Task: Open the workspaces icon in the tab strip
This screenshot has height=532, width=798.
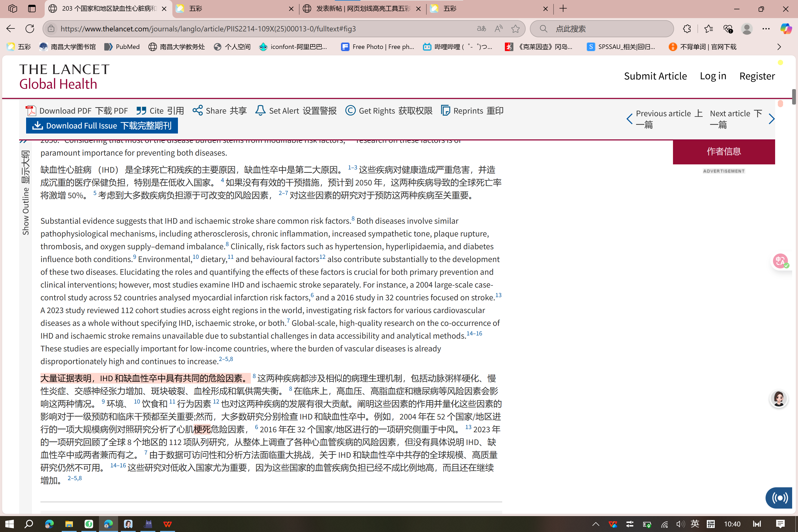Action: (x=13, y=9)
